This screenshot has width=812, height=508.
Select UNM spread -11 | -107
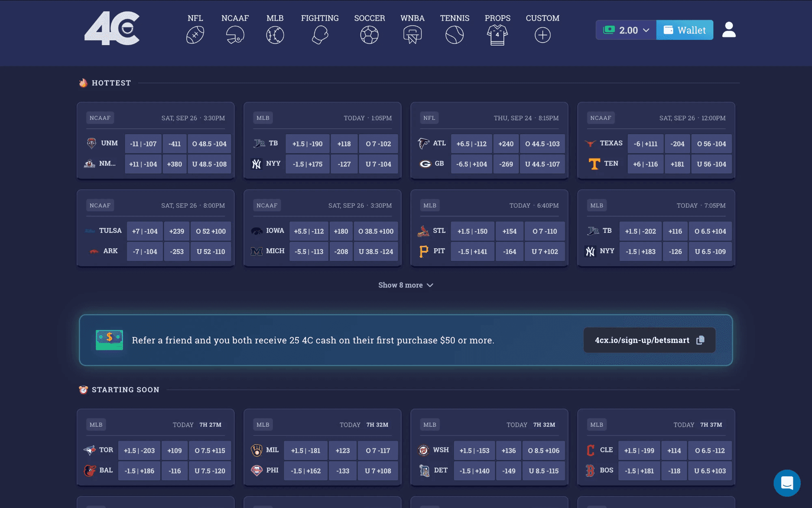coord(143,144)
